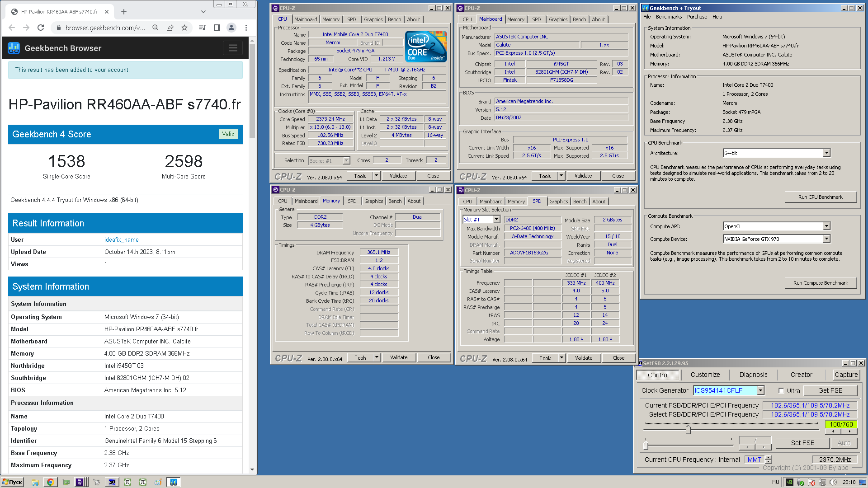Open Chrome media control icon

tap(203, 28)
